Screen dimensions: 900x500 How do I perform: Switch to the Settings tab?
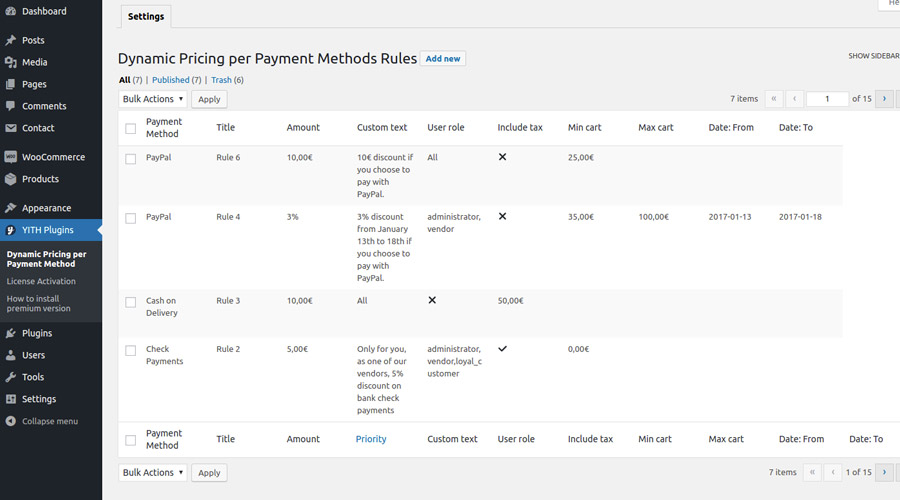pyautogui.click(x=146, y=17)
